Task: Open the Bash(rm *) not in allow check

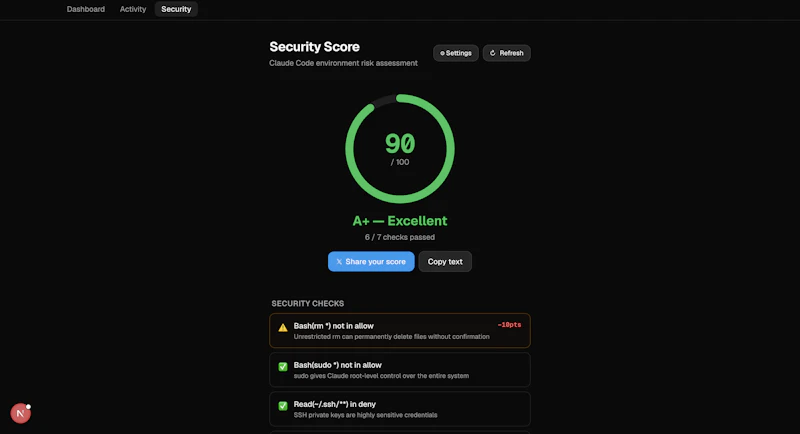Action: [399, 330]
